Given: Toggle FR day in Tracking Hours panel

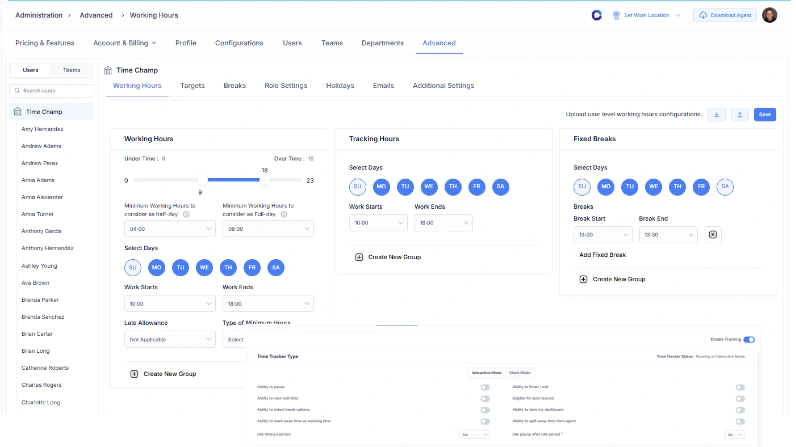Looking at the screenshot, I should coord(477,187).
